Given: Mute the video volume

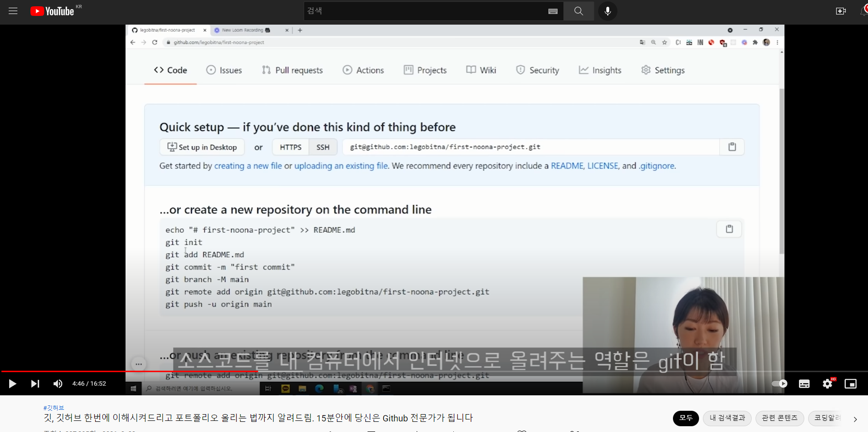Looking at the screenshot, I should click(58, 384).
